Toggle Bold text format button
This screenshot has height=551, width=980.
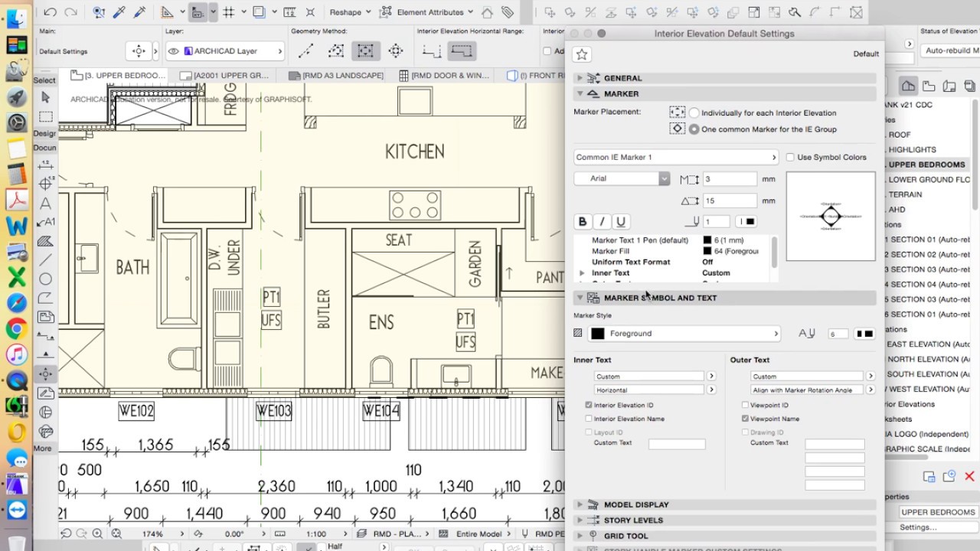click(x=583, y=221)
